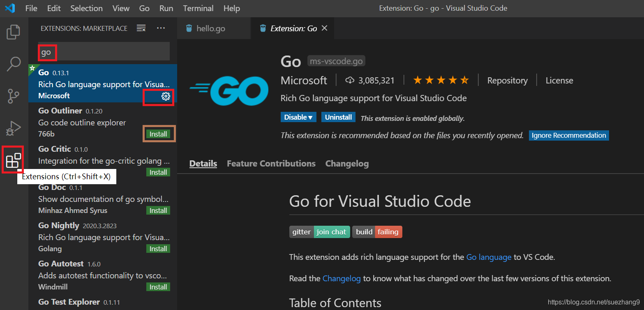
Task: Switch to the hello.go editor tab
Action: click(214, 28)
